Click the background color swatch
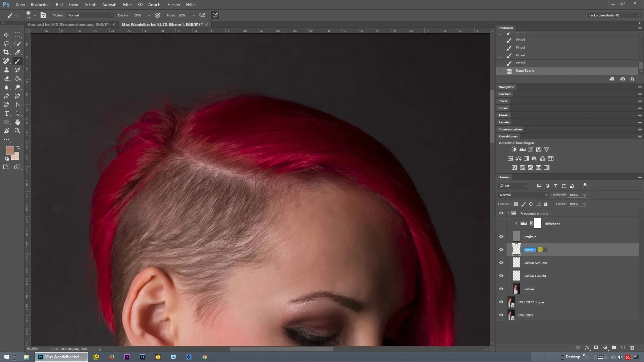Viewport: 644px width, 362px height. tap(16, 157)
